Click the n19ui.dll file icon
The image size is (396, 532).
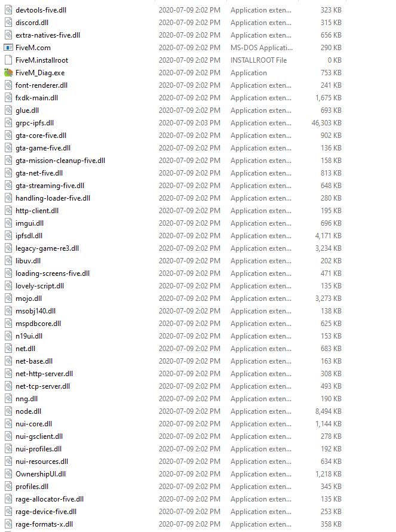pyautogui.click(x=8, y=336)
